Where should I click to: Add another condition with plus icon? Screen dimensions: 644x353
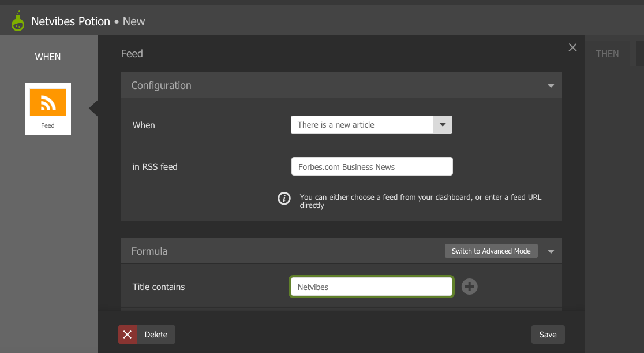tap(470, 287)
